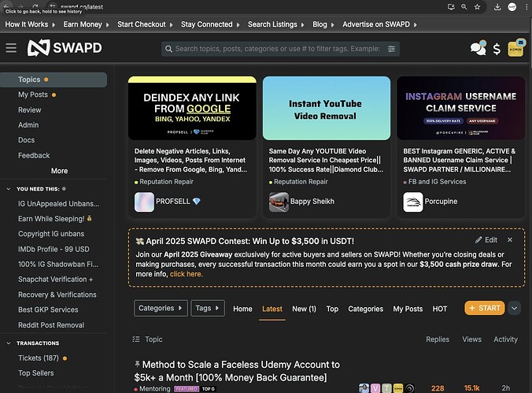Open the Categories dropdown filter

(x=161, y=308)
